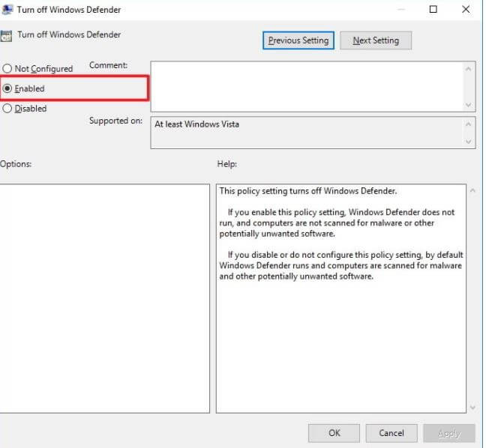Set the policy to Disabled
The height and width of the screenshot is (448, 486).
pos(7,109)
